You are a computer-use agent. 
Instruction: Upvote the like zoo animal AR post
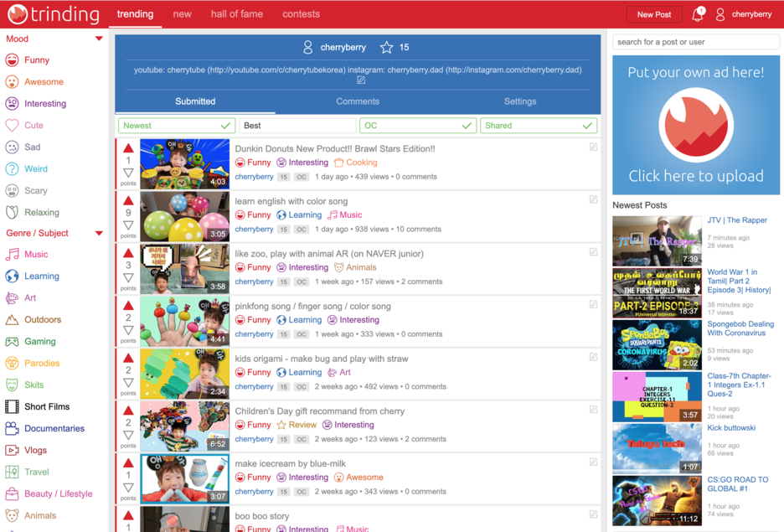click(x=128, y=253)
